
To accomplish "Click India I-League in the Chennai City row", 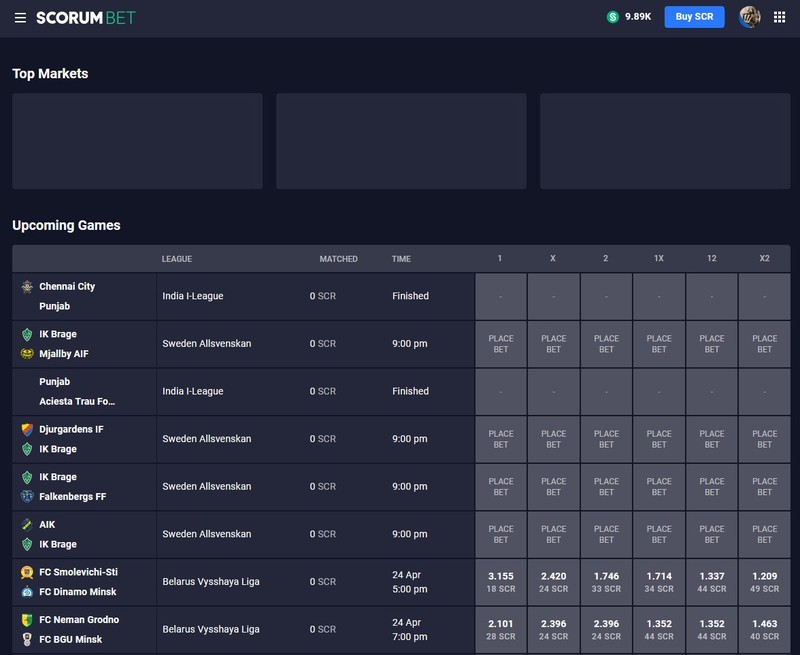I will pyautogui.click(x=193, y=296).
